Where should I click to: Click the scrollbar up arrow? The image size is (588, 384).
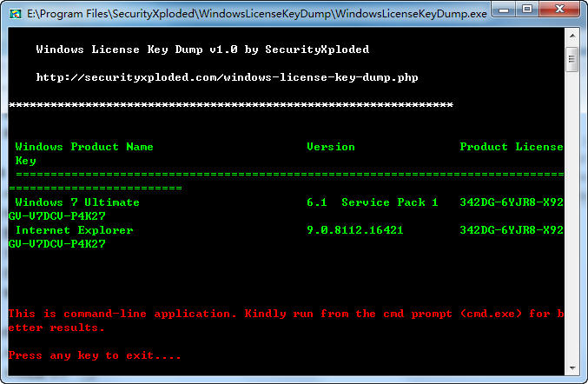[x=572, y=36]
